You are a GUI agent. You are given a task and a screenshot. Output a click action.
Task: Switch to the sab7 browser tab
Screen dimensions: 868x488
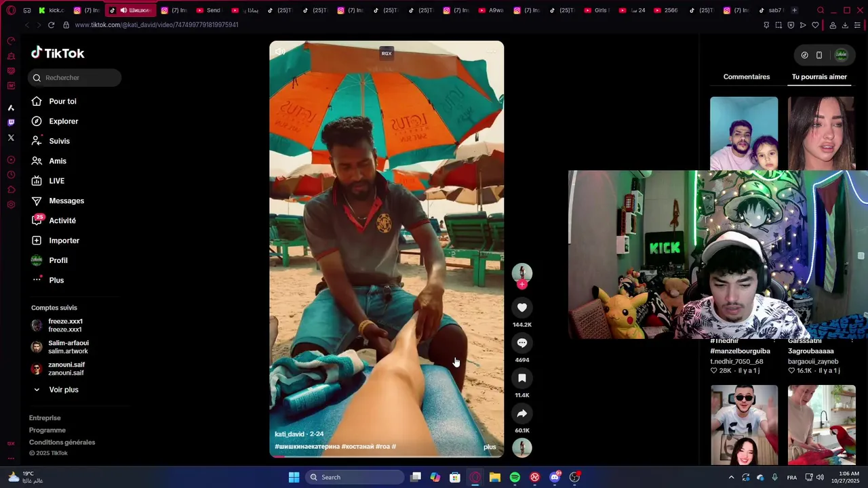(x=770, y=10)
